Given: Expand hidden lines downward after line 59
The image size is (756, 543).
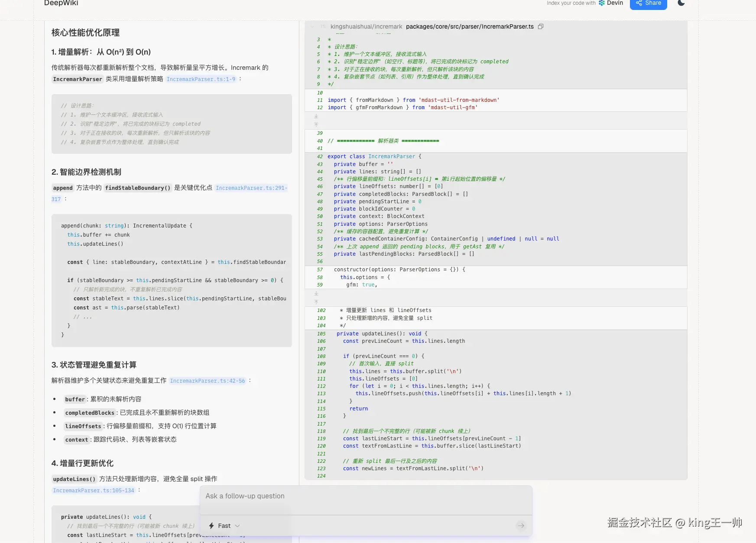Looking at the screenshot, I should [316, 293].
